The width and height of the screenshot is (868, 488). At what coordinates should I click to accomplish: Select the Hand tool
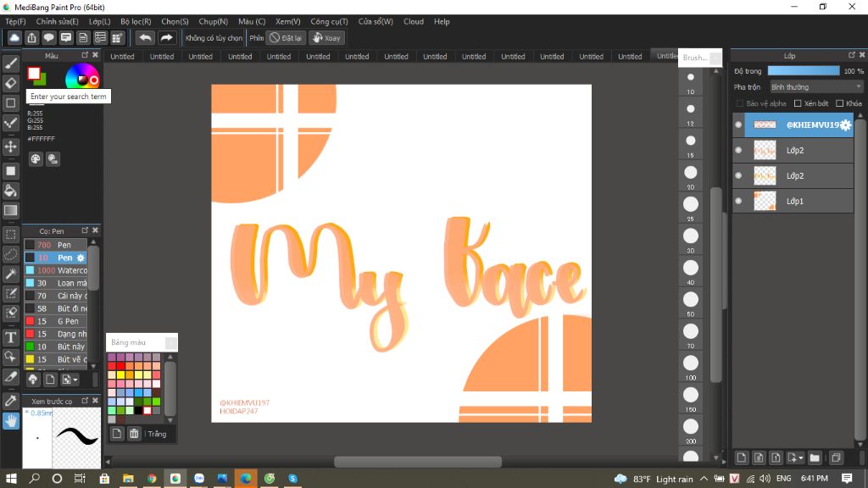[x=10, y=421]
